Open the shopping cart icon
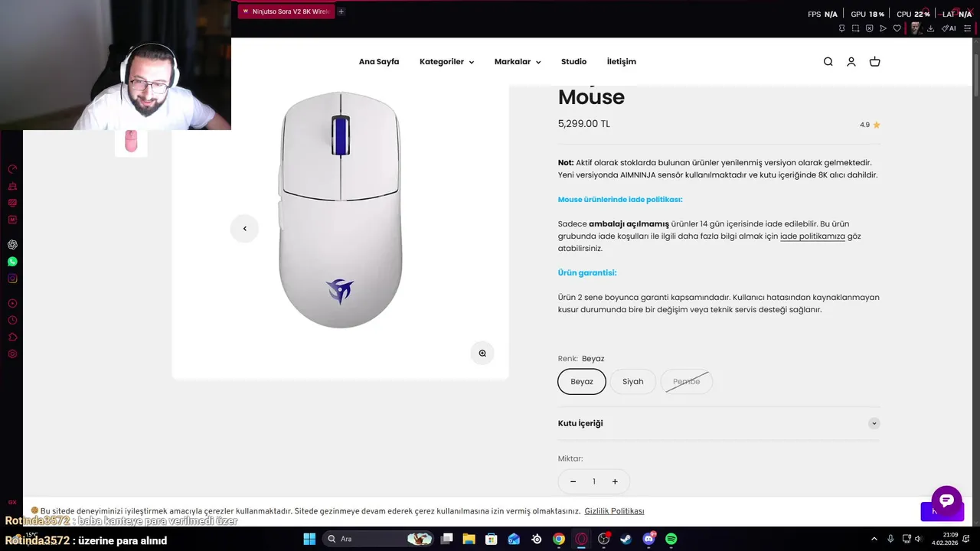 tap(875, 62)
